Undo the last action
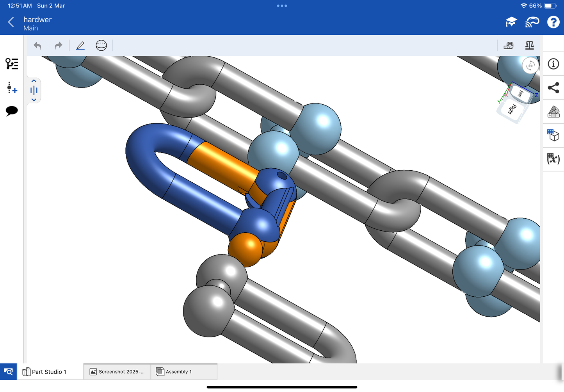The width and height of the screenshot is (564, 392). (x=37, y=46)
